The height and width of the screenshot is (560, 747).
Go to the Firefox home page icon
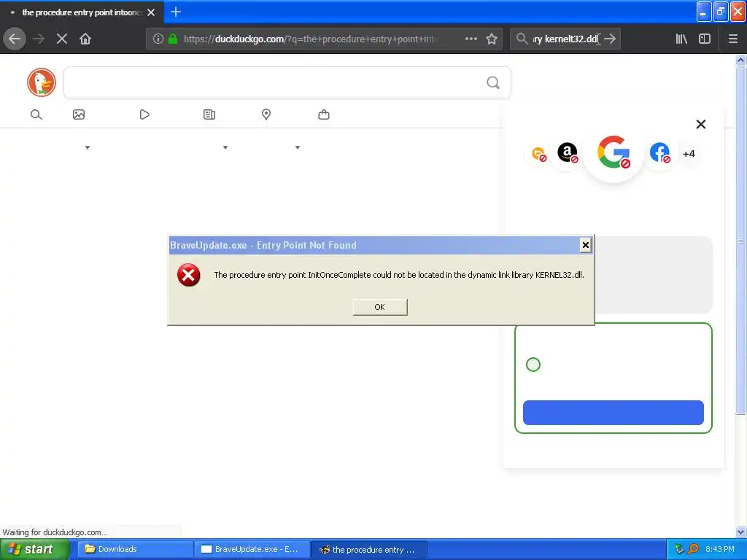click(85, 39)
